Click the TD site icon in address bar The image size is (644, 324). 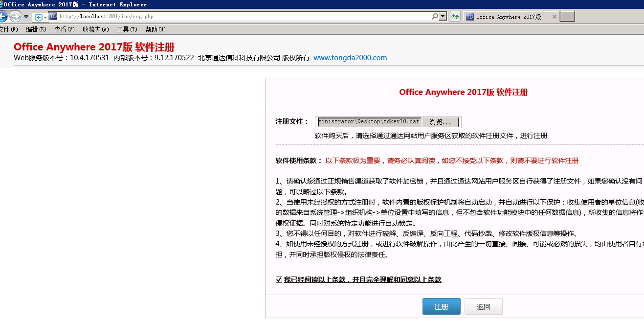pyautogui.click(x=53, y=16)
